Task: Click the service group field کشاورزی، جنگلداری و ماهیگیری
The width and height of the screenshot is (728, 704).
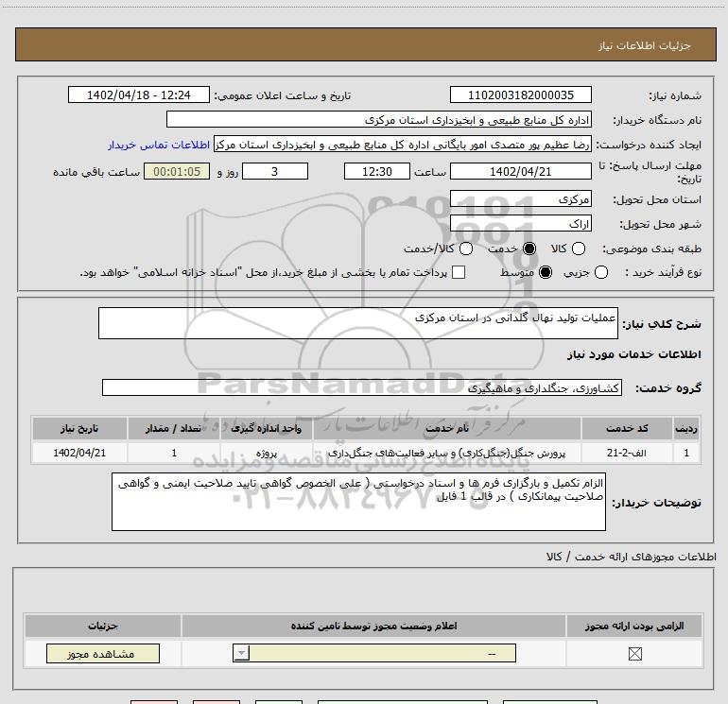Action: 362,387
